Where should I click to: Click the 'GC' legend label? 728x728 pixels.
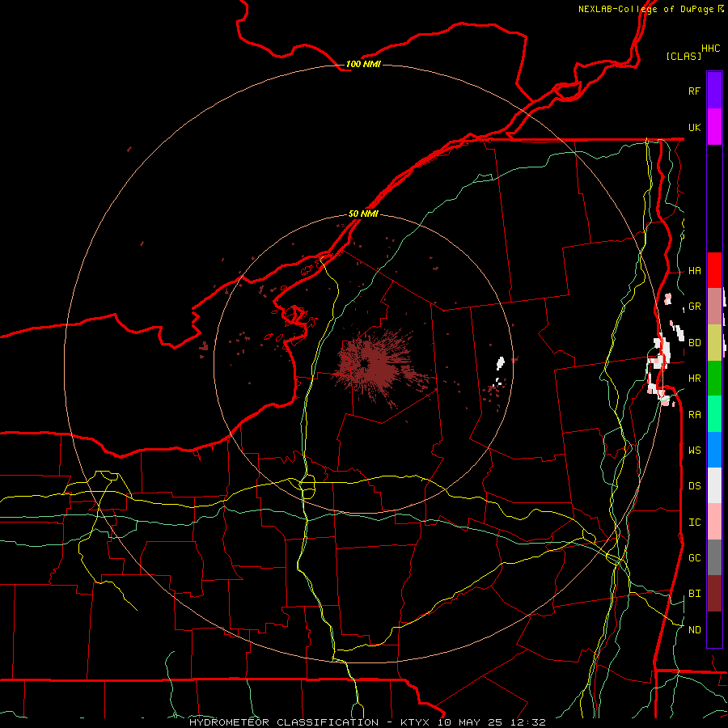point(694,558)
